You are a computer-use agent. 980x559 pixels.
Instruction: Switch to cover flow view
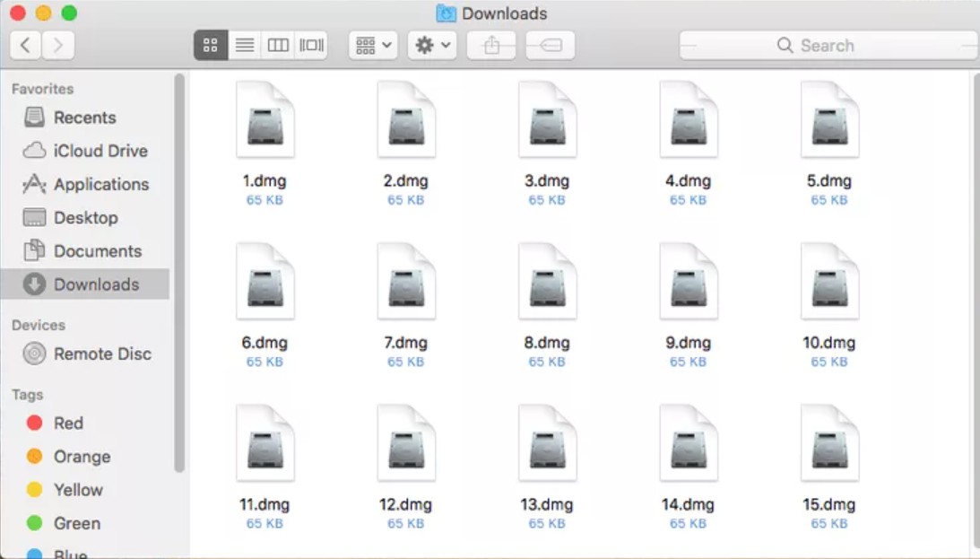[x=310, y=45]
